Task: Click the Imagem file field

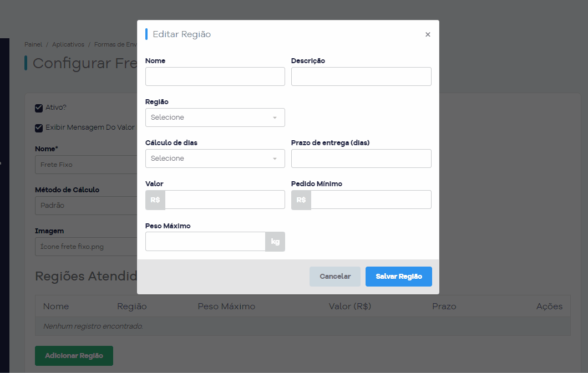Action: pos(86,247)
